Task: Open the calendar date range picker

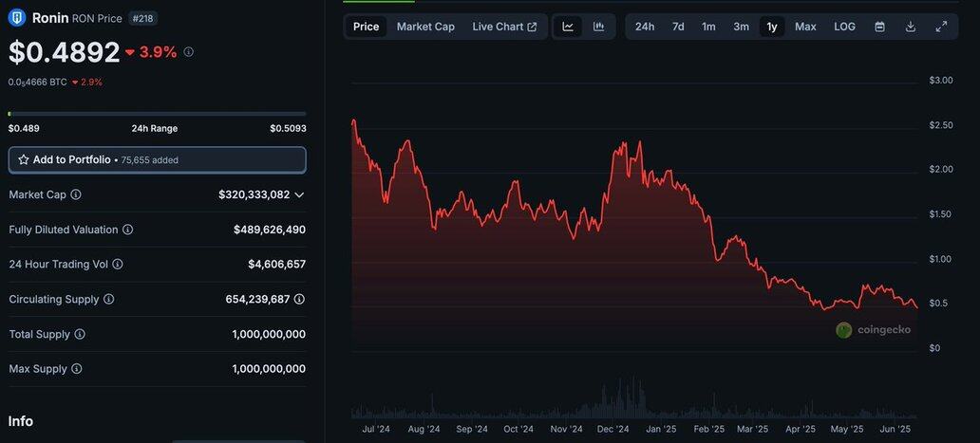Action: (879, 27)
